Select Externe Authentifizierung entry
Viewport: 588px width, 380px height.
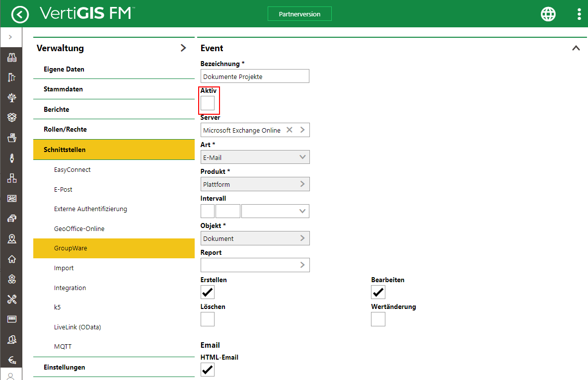pyautogui.click(x=90, y=209)
